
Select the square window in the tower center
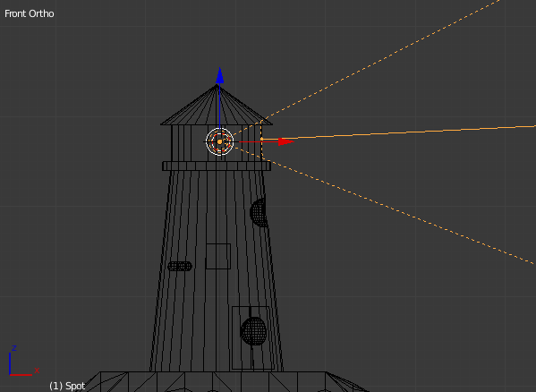218,256
